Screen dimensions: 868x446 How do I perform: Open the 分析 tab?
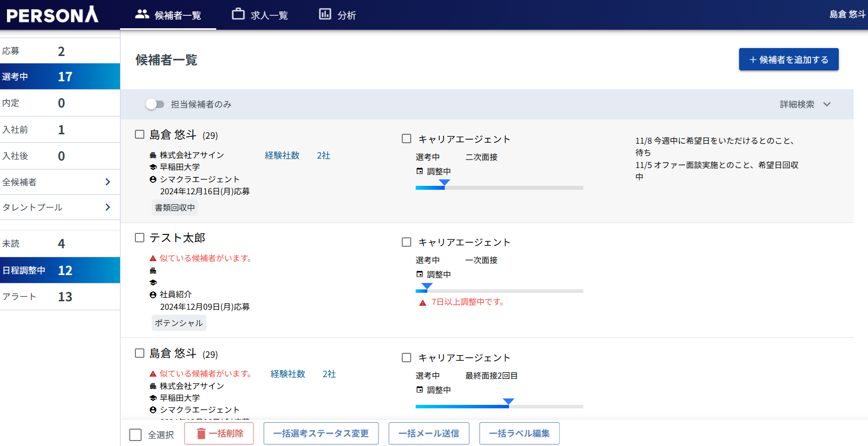pyautogui.click(x=337, y=15)
